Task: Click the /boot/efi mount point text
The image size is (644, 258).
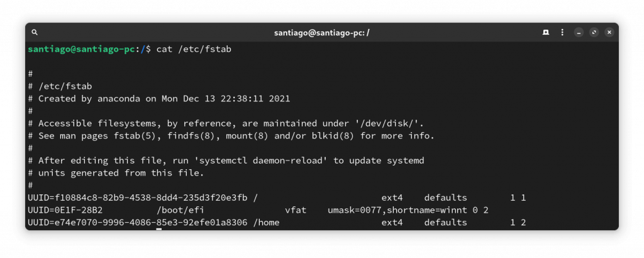Action: [180, 210]
